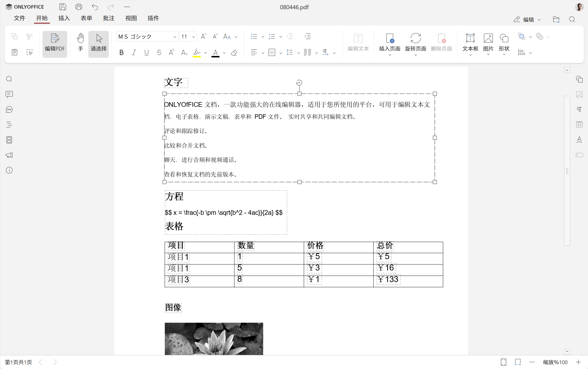588x369 pixels.
Task: Apply yellow highlight color
Action: (x=197, y=53)
